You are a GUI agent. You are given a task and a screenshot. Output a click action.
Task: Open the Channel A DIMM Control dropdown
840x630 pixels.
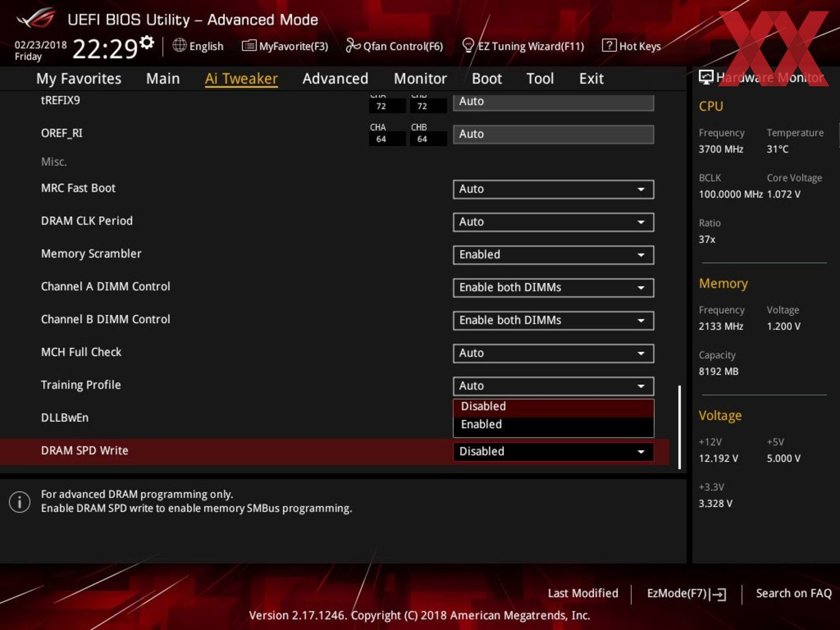(x=553, y=287)
